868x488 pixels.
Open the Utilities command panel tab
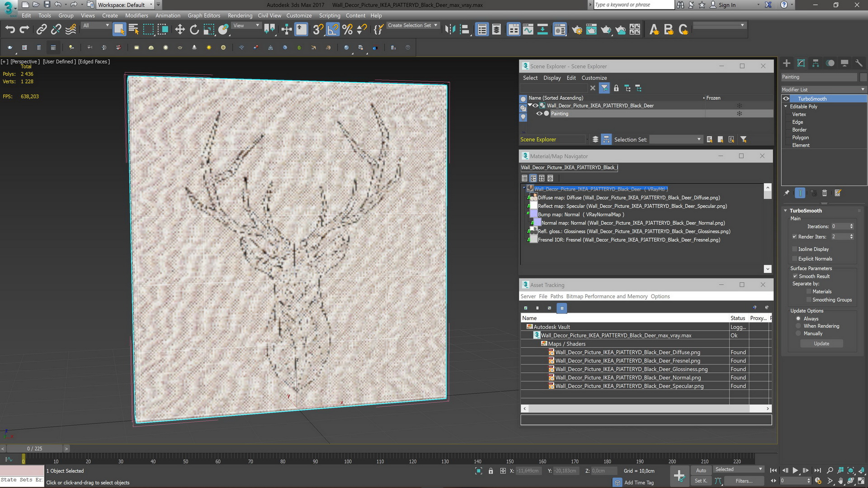tap(859, 63)
